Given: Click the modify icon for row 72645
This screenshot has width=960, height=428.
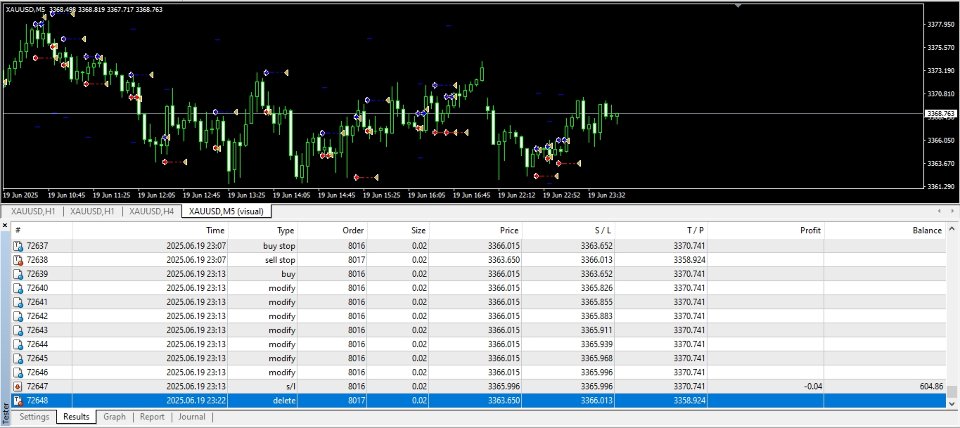Looking at the screenshot, I should coord(18,359).
